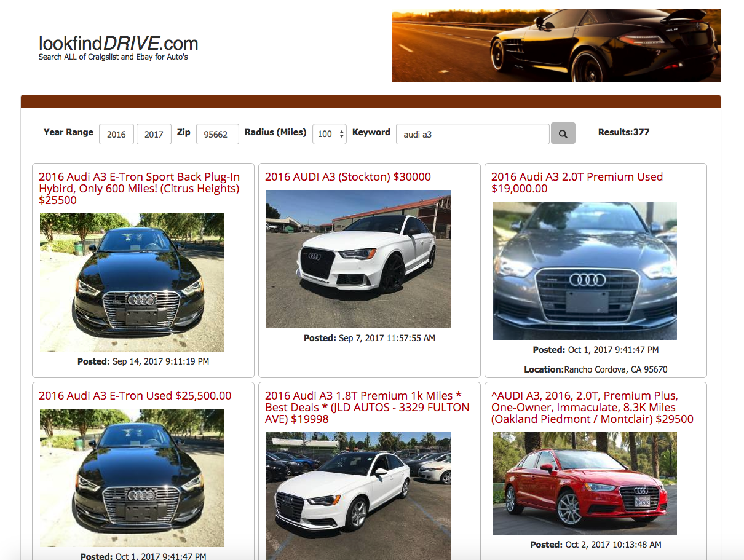
Task: Click the end year field showing 2017
Action: point(154,134)
